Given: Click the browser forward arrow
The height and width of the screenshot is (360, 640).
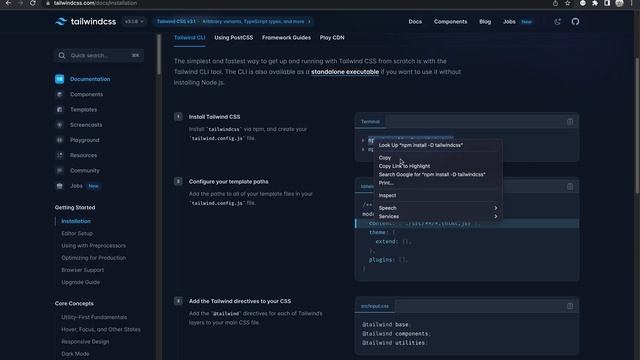Looking at the screenshot, I should click(x=20, y=3).
